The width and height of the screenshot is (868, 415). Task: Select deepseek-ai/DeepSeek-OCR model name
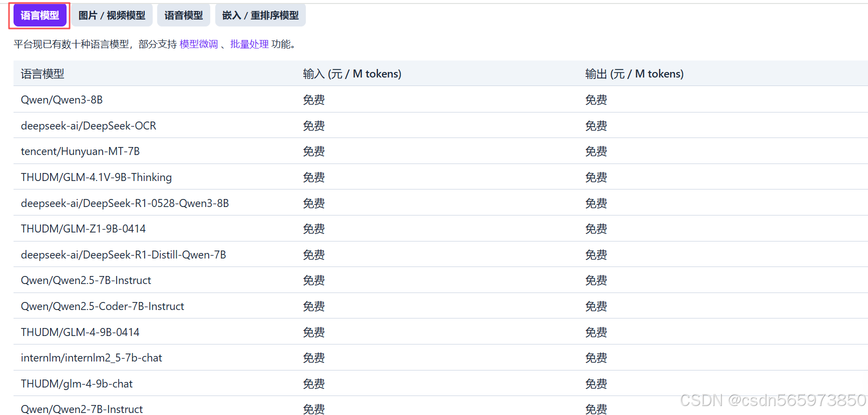[x=89, y=125]
